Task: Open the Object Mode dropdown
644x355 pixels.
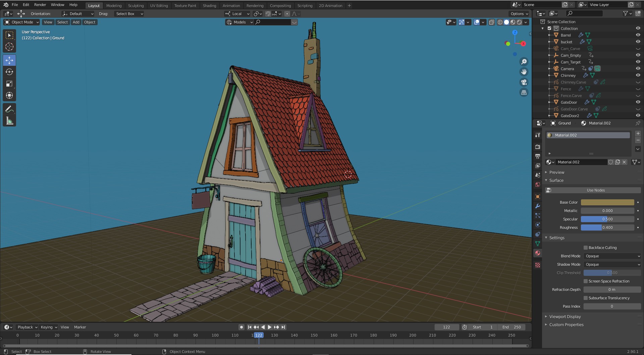Action: [21, 22]
